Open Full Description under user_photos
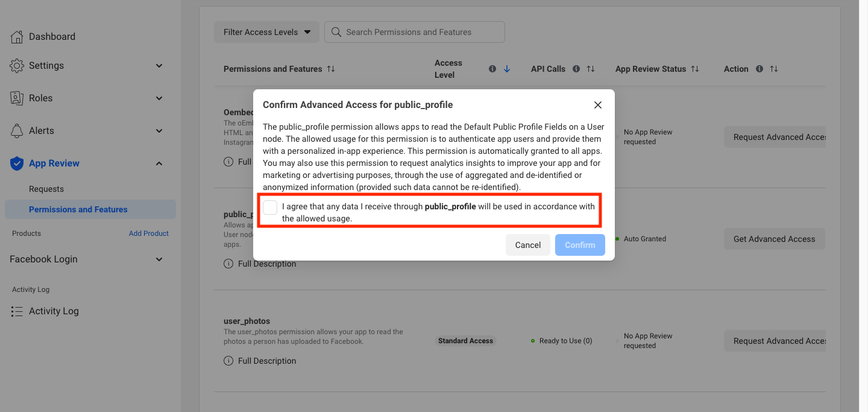 click(x=267, y=361)
